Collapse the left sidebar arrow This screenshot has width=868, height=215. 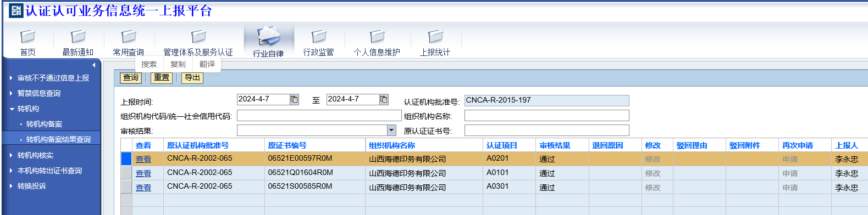[93, 65]
